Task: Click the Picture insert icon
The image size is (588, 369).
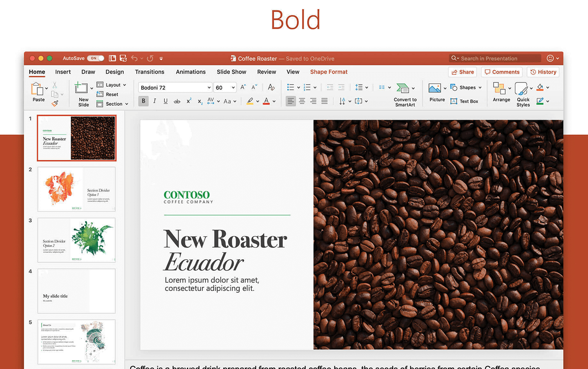Action: pyautogui.click(x=434, y=88)
